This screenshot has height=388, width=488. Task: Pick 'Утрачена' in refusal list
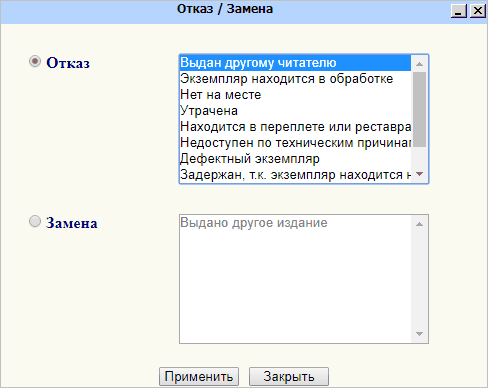click(295, 111)
